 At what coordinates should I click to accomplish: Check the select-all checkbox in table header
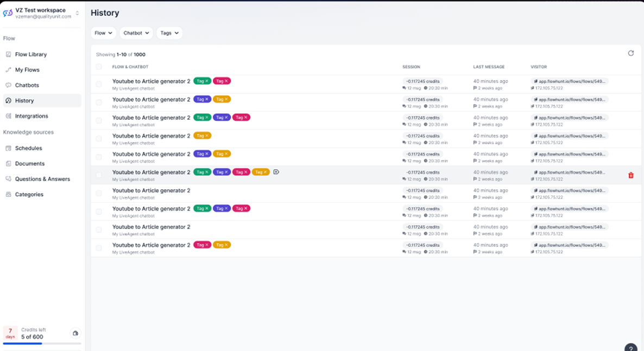(98, 66)
